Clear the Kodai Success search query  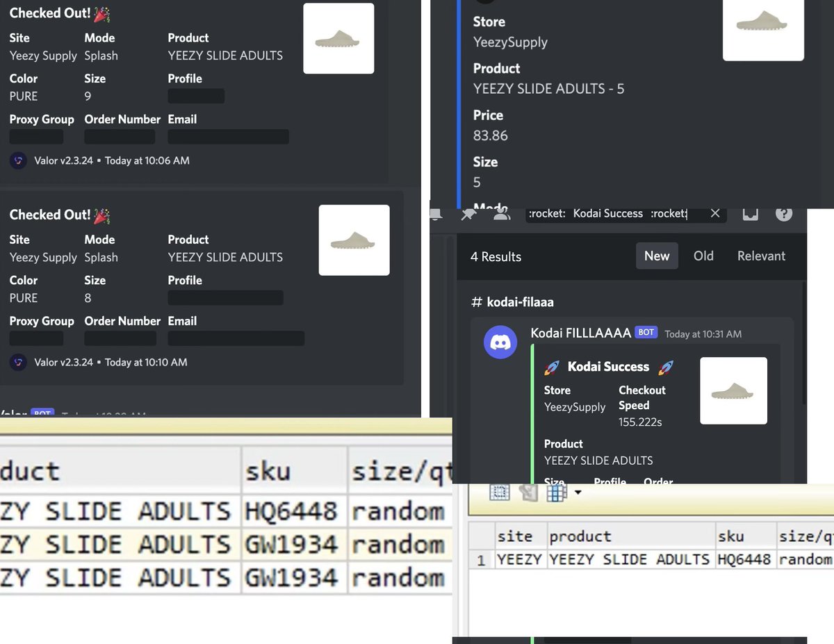click(715, 214)
